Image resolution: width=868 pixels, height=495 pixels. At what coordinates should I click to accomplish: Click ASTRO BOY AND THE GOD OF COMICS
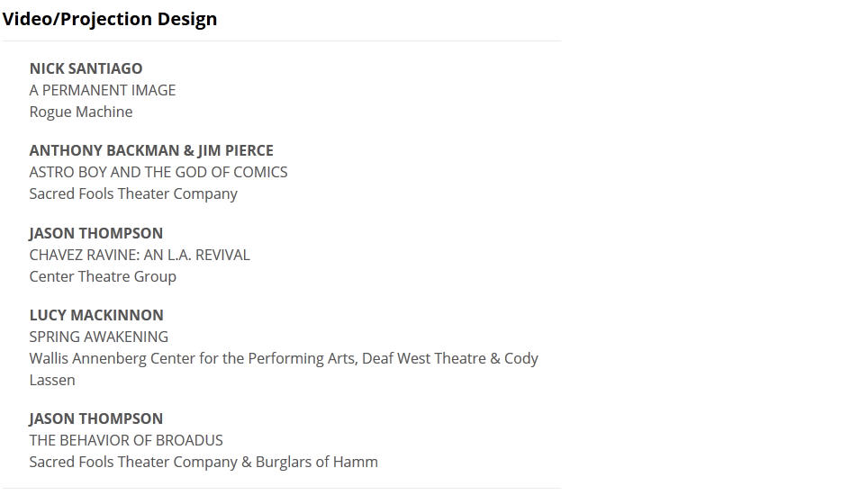pyautogui.click(x=158, y=172)
